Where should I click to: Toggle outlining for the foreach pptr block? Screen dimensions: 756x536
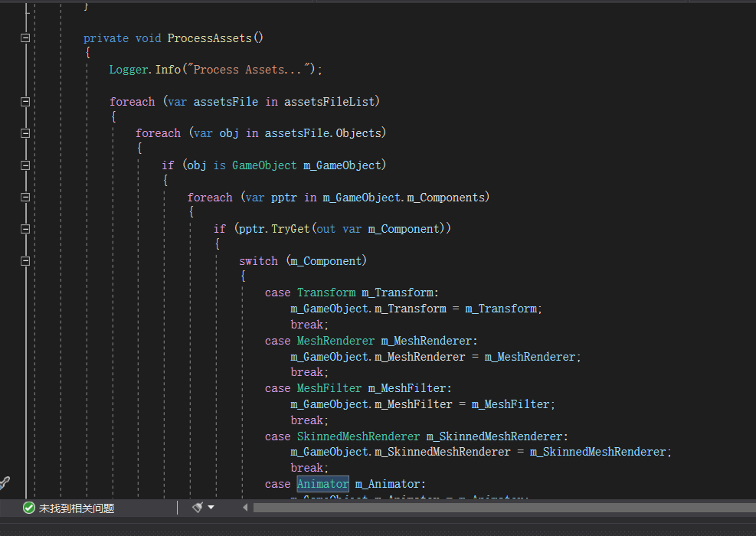[x=25, y=197]
